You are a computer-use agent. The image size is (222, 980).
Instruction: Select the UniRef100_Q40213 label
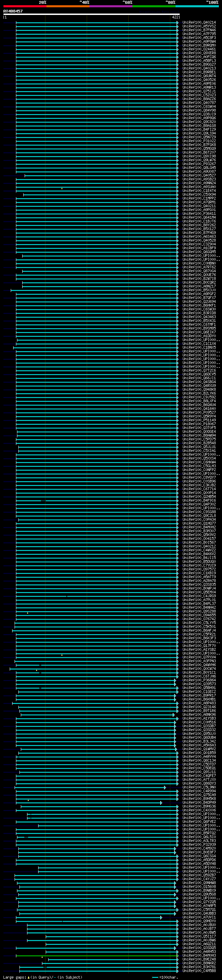coord(199,68)
